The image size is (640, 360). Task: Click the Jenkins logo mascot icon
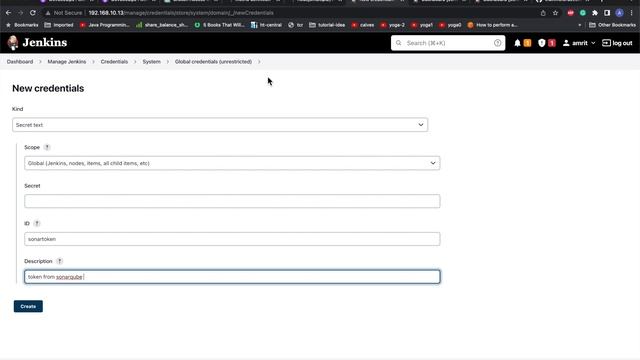tap(13, 42)
